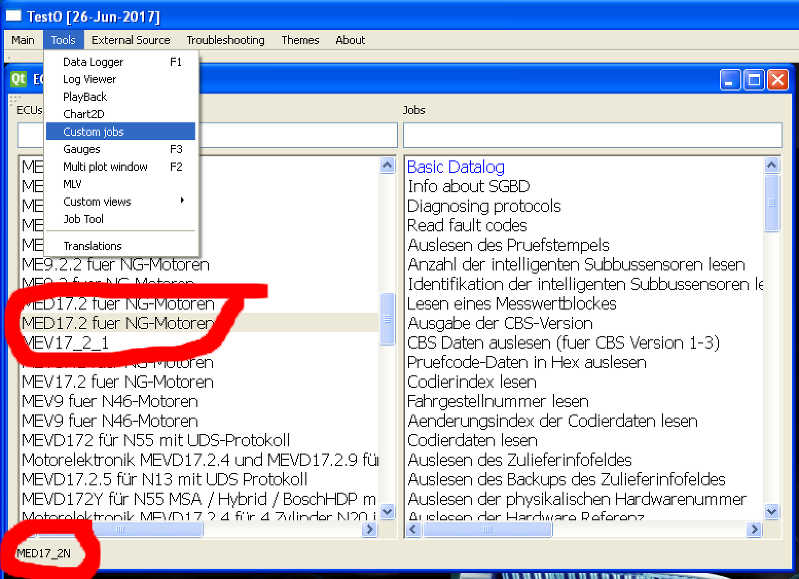The image size is (799, 579).
Task: Click the Jobs filter input field
Action: (x=591, y=135)
